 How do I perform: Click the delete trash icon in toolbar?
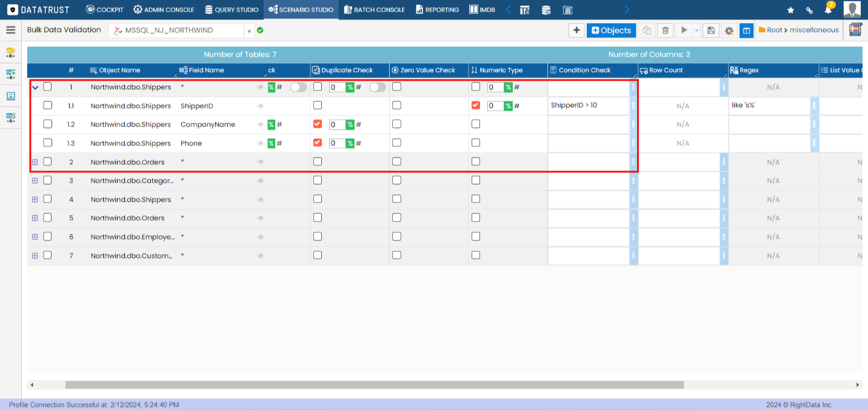click(666, 30)
